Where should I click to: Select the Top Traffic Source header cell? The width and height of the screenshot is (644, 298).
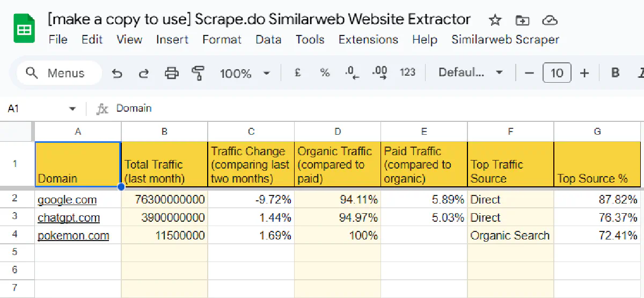511,164
